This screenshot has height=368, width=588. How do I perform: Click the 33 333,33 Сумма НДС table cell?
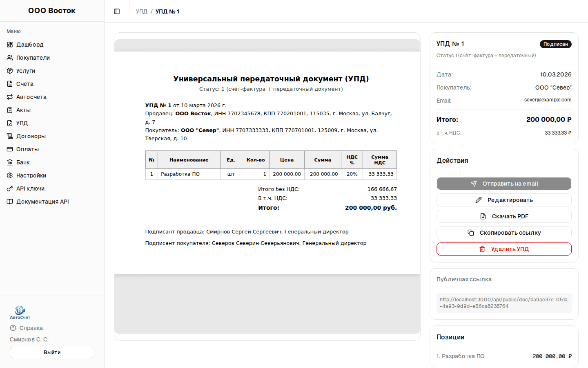(x=380, y=174)
